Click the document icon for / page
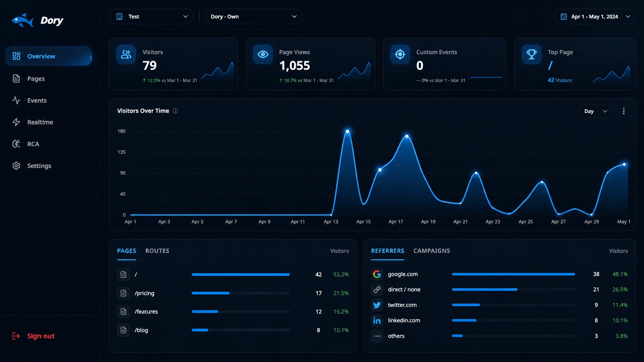644x362 pixels. [x=123, y=274]
